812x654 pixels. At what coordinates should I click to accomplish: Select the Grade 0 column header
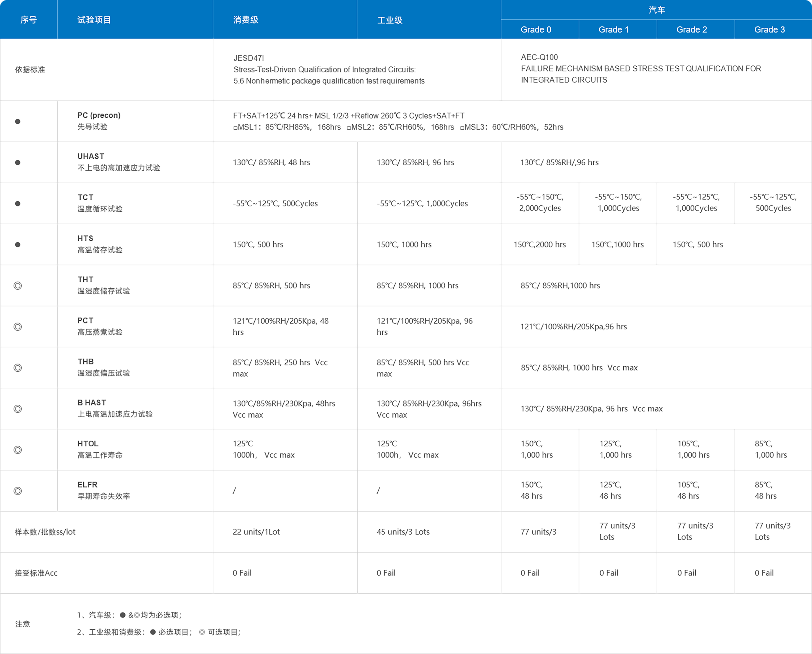point(536,29)
